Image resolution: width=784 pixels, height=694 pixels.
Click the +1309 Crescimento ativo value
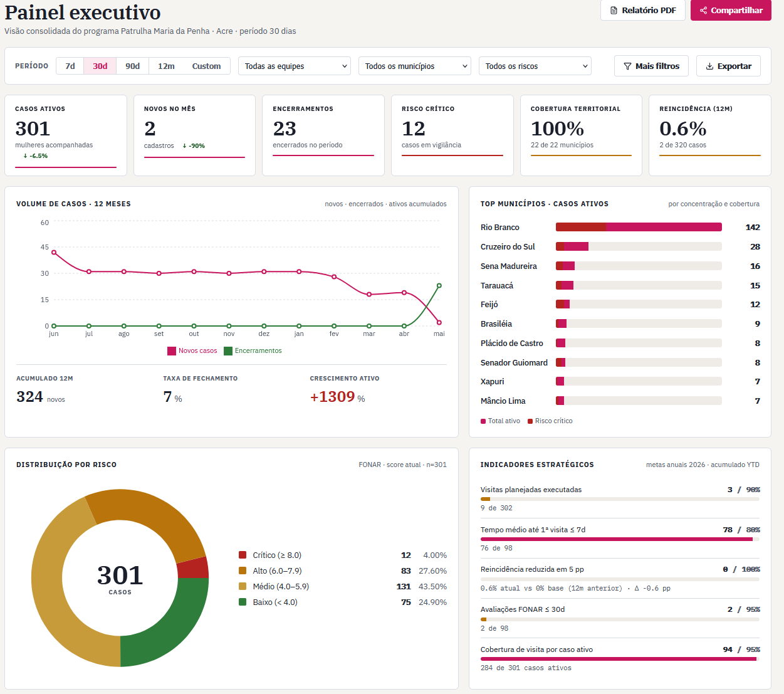tap(332, 397)
